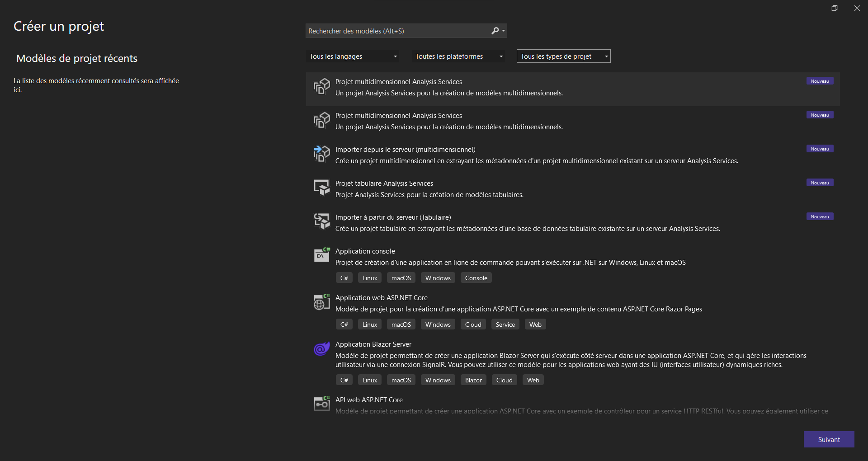This screenshot has height=461, width=868.
Task: Select the Importer à partir du serveur (Tabulaire) title
Action: (393, 217)
